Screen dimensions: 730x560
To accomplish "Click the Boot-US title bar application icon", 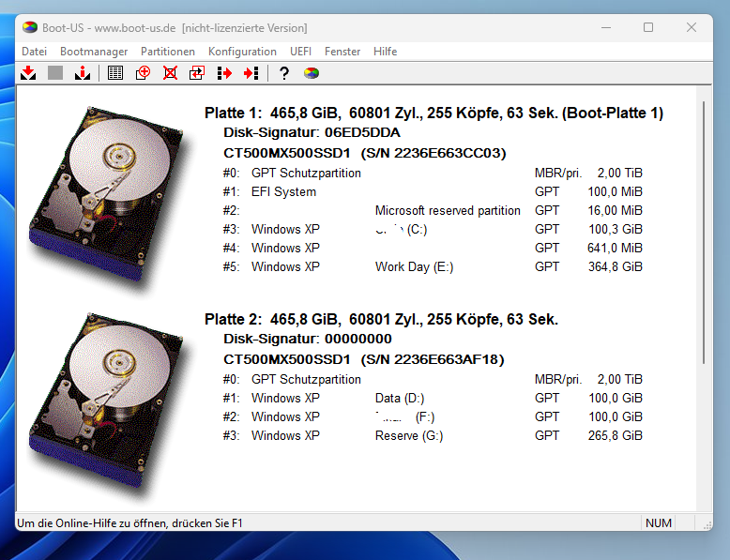I will pyautogui.click(x=30, y=28).
